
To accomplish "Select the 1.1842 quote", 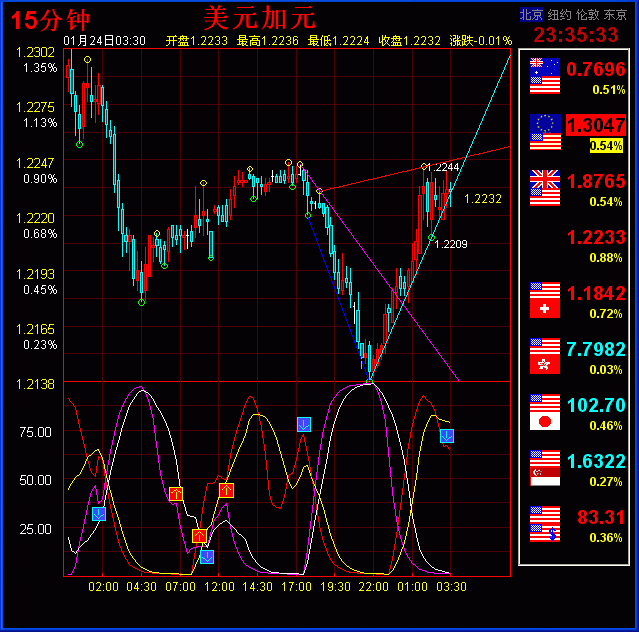I will pos(596,293).
